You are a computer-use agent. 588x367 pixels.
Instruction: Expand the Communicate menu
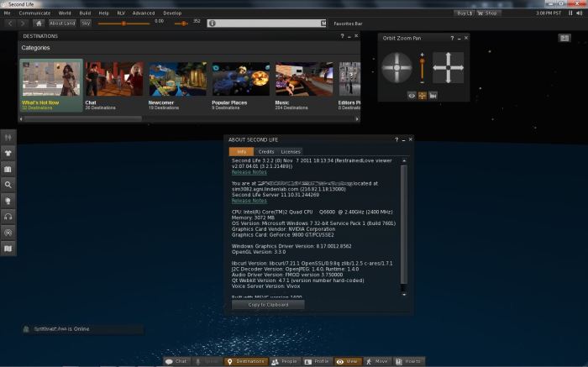(x=34, y=13)
